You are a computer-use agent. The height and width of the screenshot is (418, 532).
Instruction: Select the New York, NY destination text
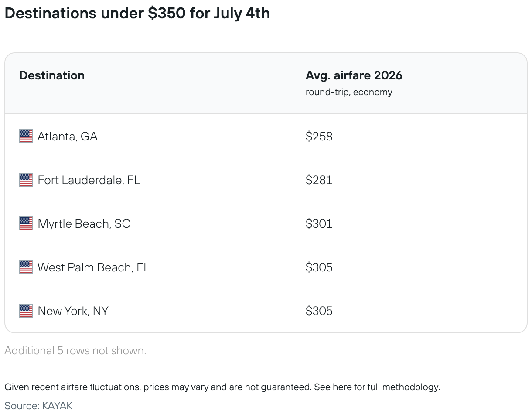[x=73, y=311]
